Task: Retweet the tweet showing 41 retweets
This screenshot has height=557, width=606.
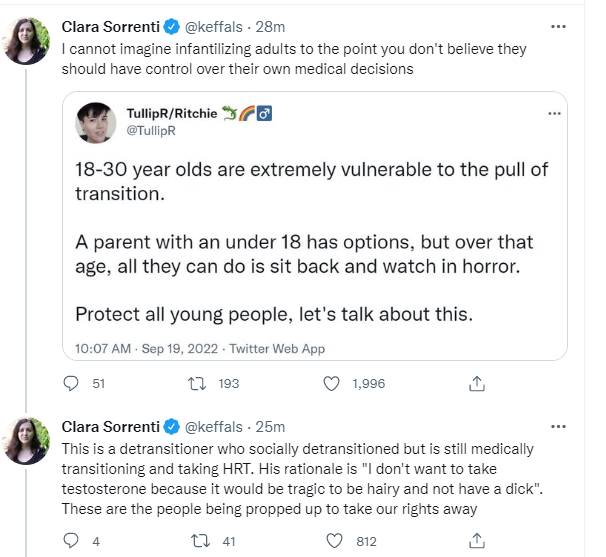Action: click(x=197, y=541)
